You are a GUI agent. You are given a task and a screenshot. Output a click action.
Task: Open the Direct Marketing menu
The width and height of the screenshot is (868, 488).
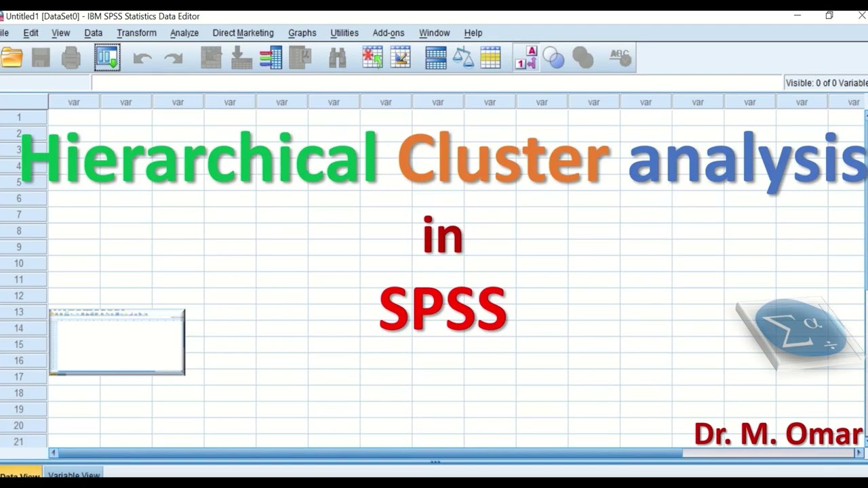point(243,33)
